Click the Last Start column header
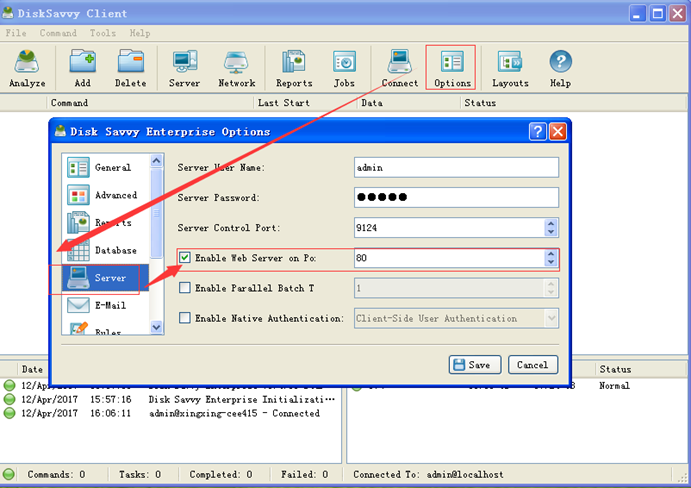The width and height of the screenshot is (691, 488). pos(305,103)
